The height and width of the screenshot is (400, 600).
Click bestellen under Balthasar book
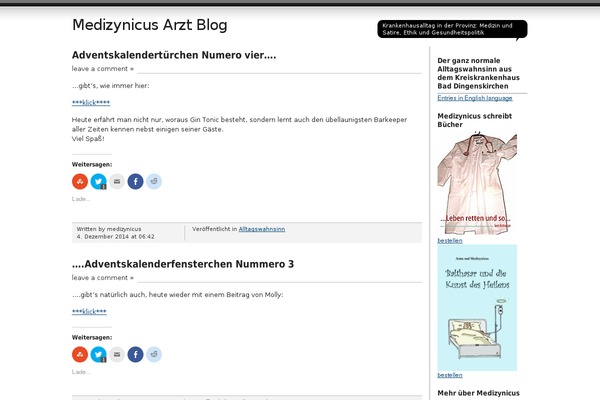[x=450, y=375]
